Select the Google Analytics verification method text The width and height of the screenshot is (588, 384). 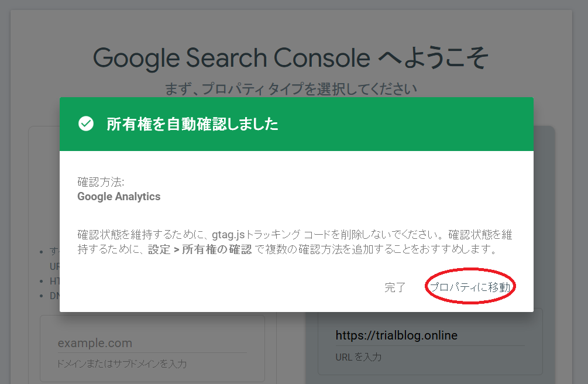click(x=119, y=197)
